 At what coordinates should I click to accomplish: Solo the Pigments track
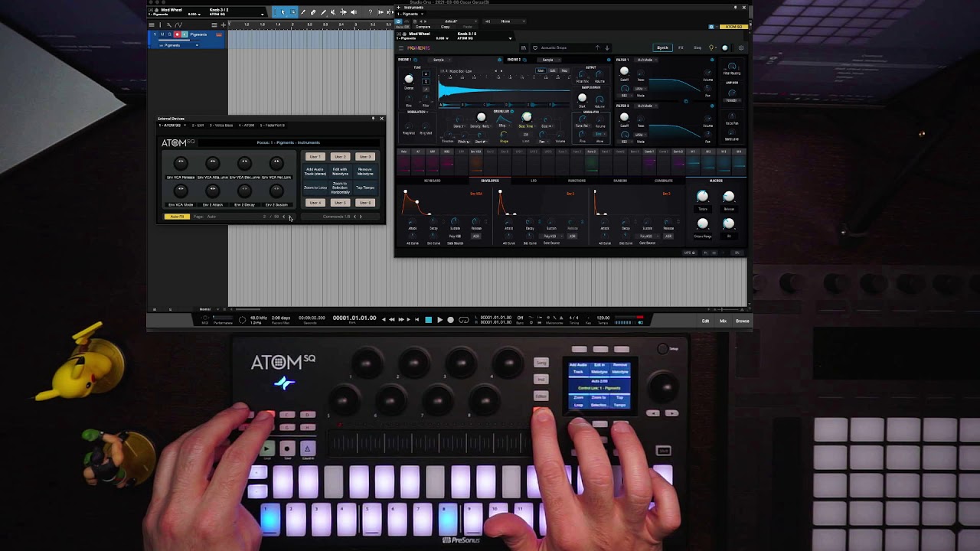coord(170,34)
